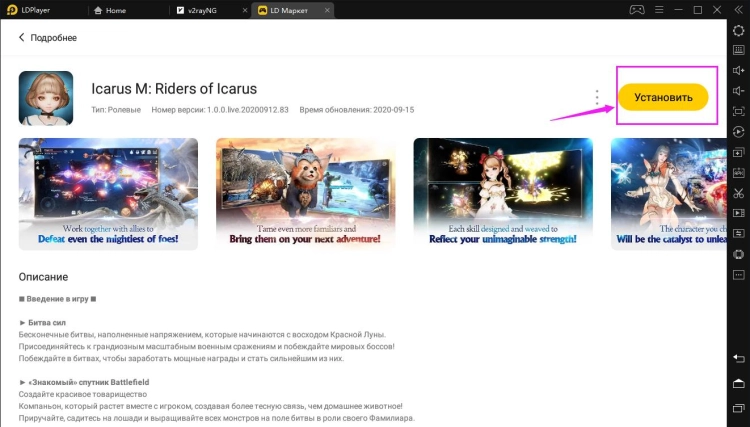Open the gamepad icon in title bar
The height and width of the screenshot is (427, 750).
click(637, 10)
